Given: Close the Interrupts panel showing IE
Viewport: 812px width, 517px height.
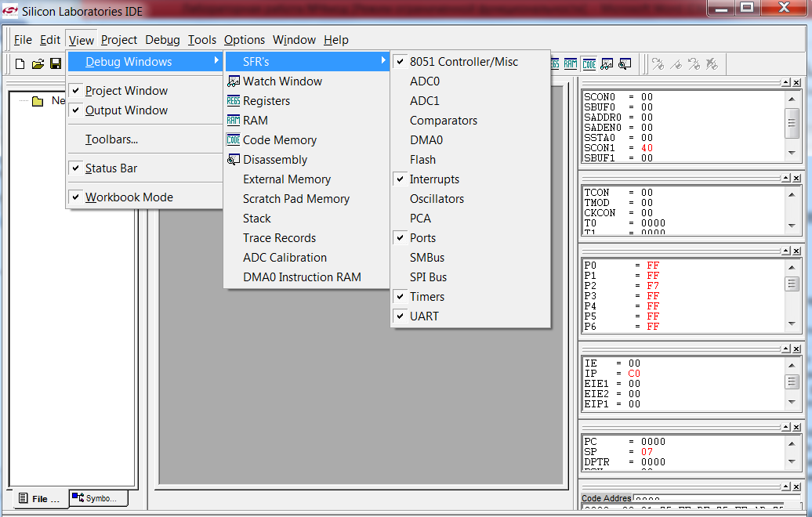Looking at the screenshot, I should click(x=796, y=349).
